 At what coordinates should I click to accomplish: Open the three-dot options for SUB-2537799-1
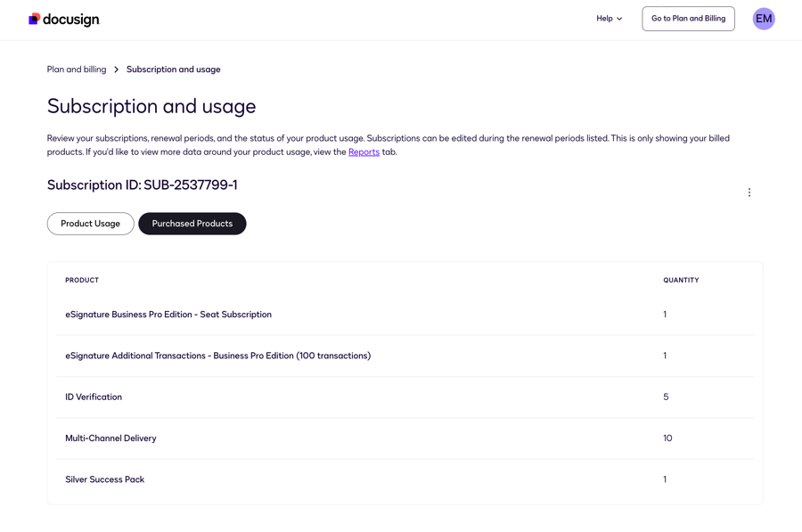click(x=749, y=192)
